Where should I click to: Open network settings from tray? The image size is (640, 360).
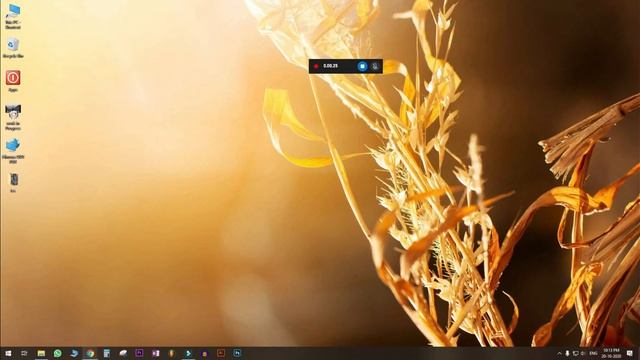point(576,353)
